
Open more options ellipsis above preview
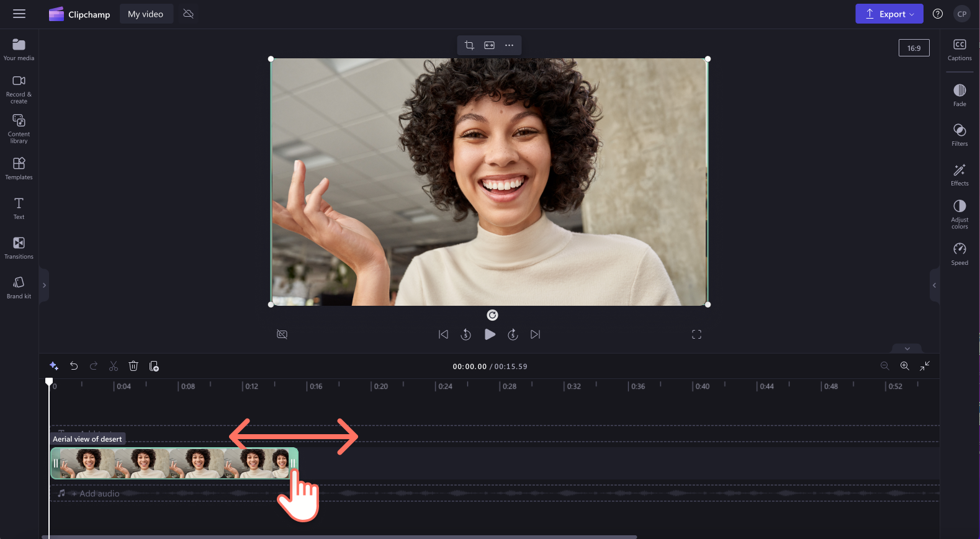tap(509, 45)
